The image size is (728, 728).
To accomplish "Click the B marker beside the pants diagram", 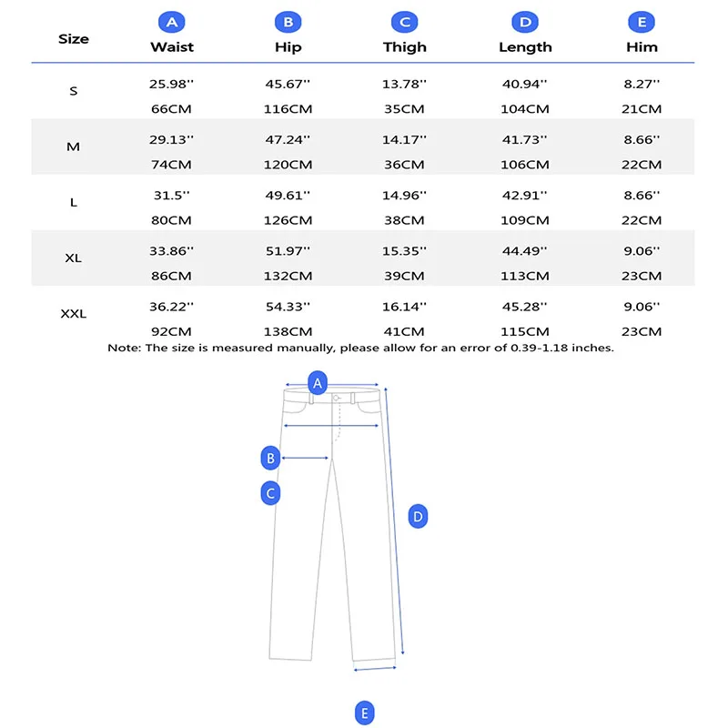I will point(270,458).
